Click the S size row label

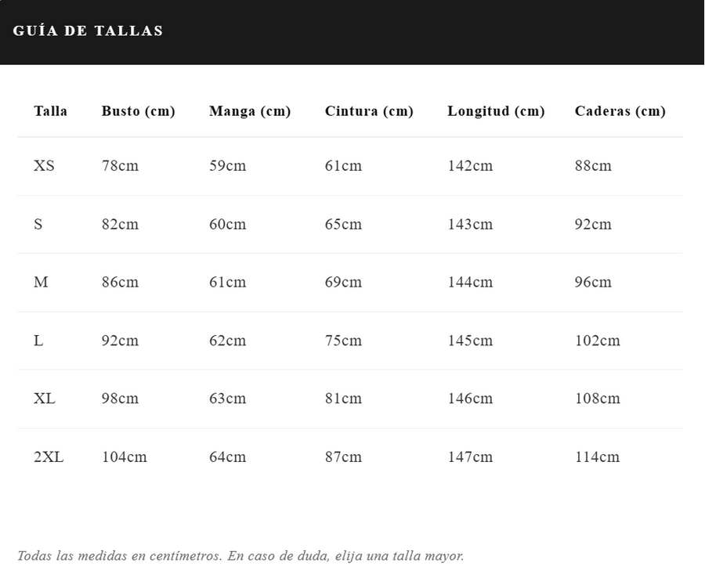click(38, 224)
